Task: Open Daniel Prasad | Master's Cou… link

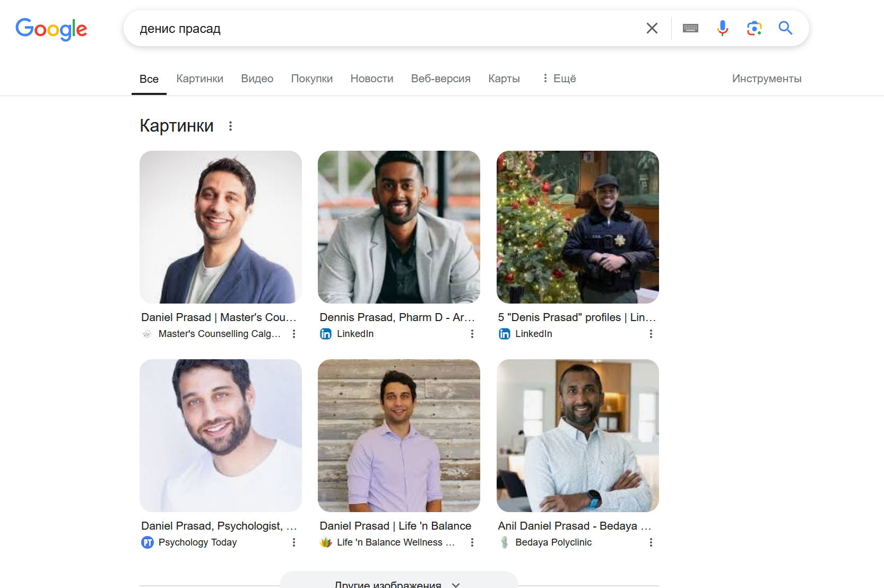Action: [x=219, y=317]
